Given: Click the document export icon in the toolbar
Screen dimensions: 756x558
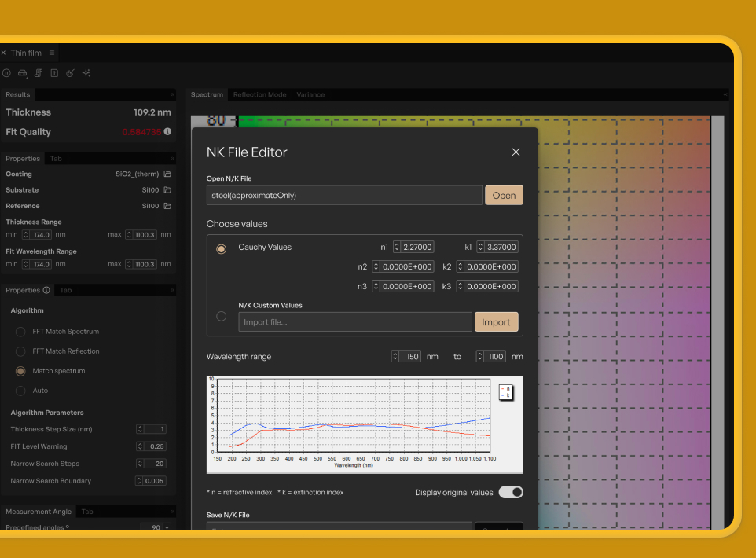Looking at the screenshot, I should coord(55,72).
